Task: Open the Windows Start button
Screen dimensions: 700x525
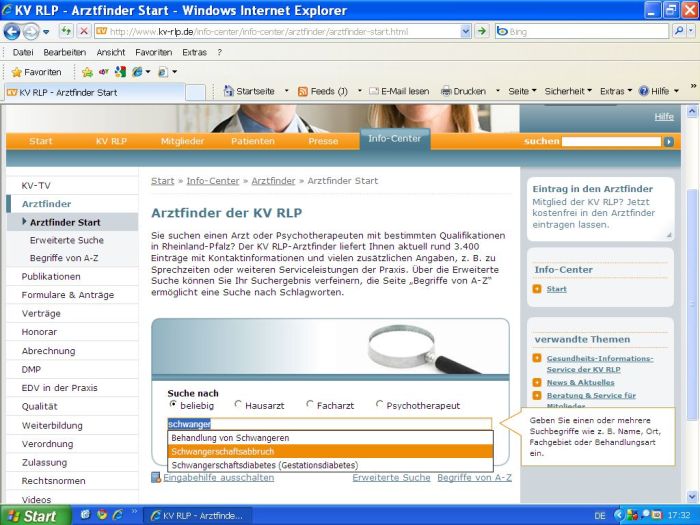Action: [x=36, y=516]
